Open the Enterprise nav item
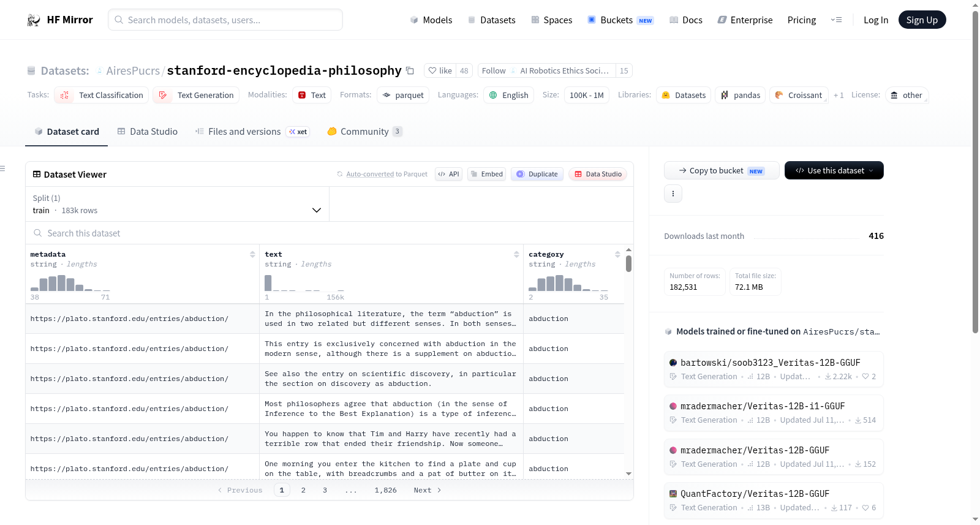The width and height of the screenshot is (980, 525). coord(745,20)
